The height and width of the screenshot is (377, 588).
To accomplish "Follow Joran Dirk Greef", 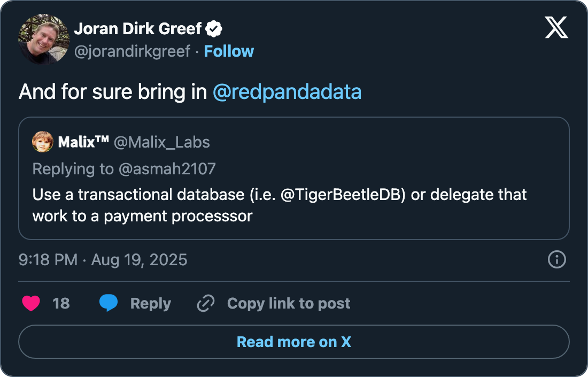I will tap(229, 51).
